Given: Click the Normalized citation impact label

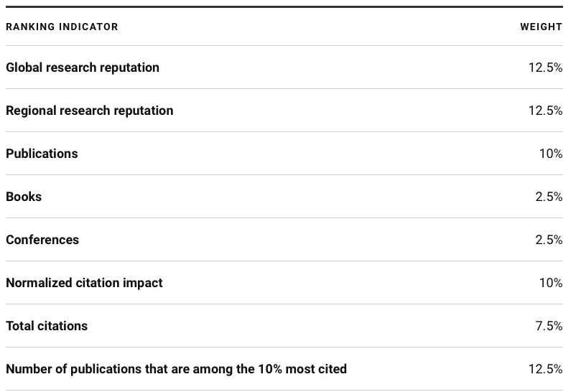Looking at the screenshot, I should click(x=84, y=283).
